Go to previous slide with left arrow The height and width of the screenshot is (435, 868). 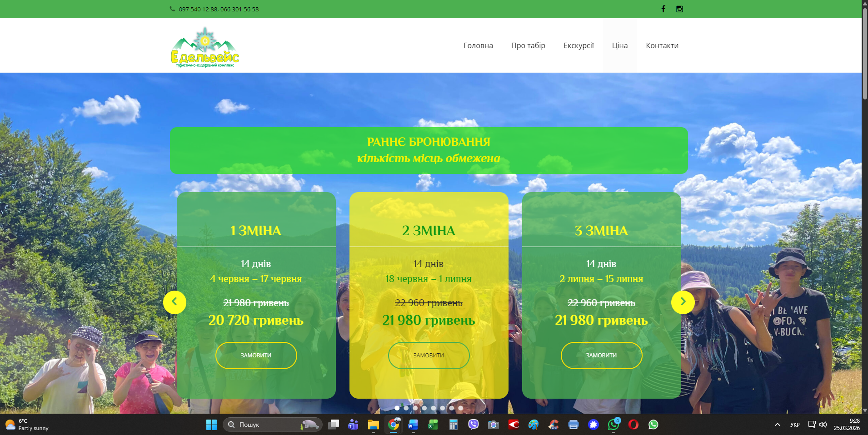tap(175, 302)
